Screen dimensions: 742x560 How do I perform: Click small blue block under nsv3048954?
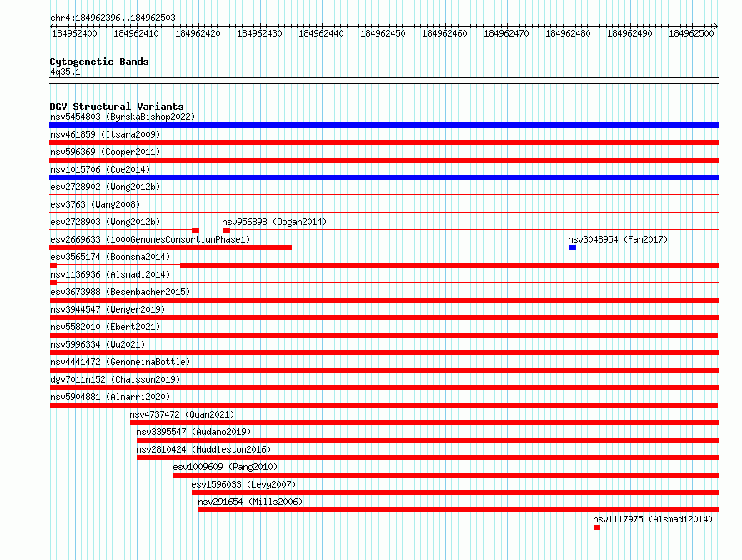click(573, 247)
